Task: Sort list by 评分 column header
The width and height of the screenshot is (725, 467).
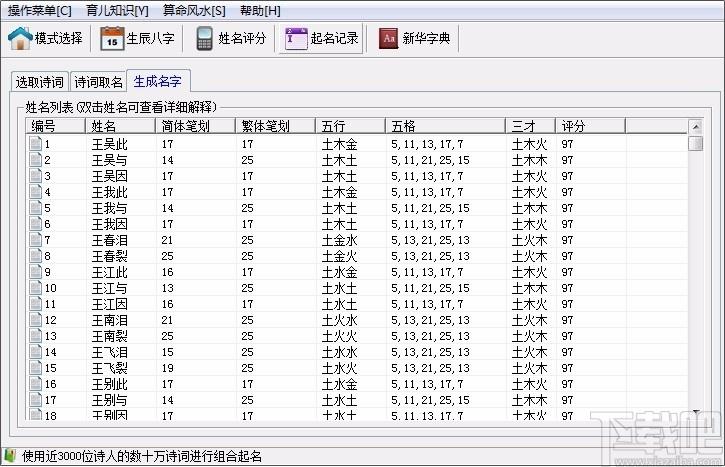Action: pos(573,127)
